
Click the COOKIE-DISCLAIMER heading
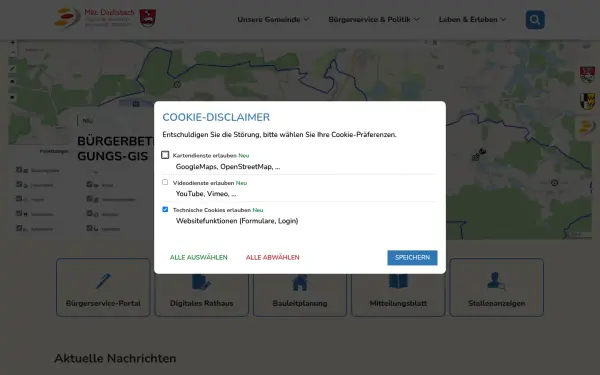(x=216, y=117)
